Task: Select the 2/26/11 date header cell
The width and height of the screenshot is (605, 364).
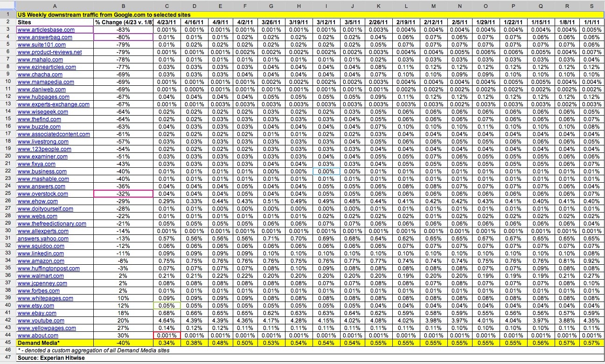Action: point(379,22)
